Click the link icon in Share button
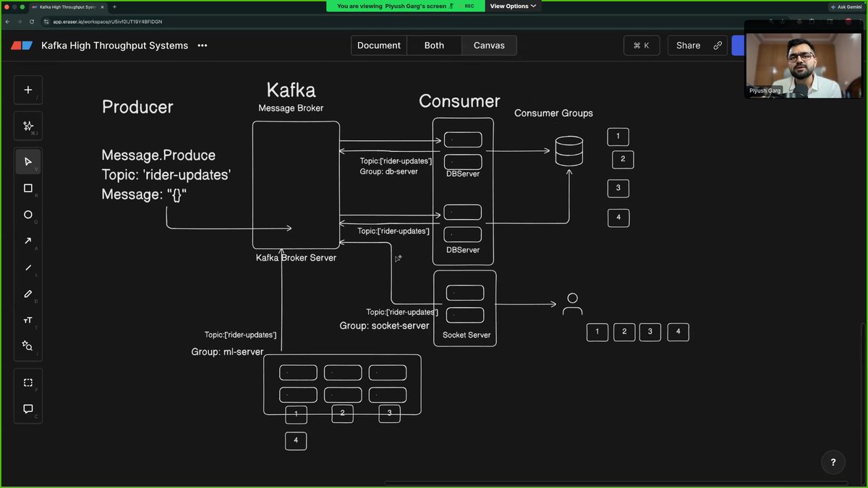 (x=718, y=46)
